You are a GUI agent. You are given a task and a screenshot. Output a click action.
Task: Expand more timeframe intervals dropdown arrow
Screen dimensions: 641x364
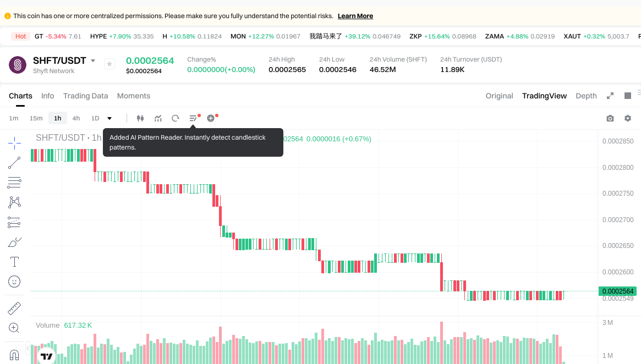pos(109,118)
